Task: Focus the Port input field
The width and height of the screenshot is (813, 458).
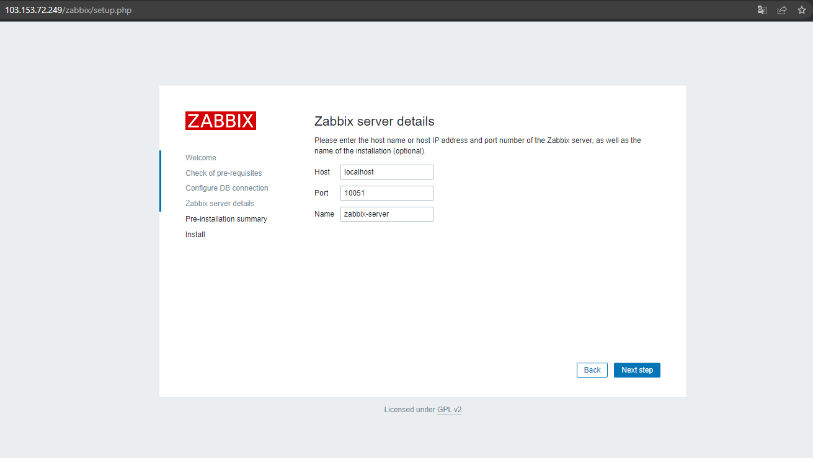Action: point(387,193)
